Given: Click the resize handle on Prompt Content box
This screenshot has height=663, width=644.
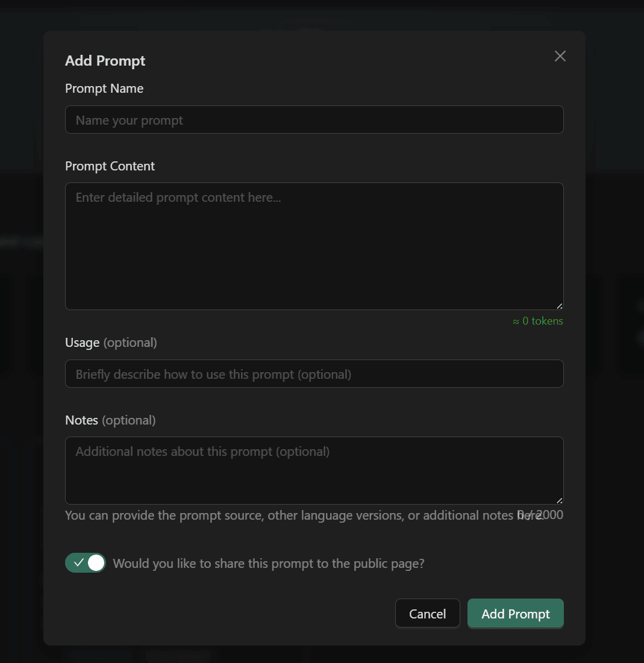Looking at the screenshot, I should click(560, 306).
